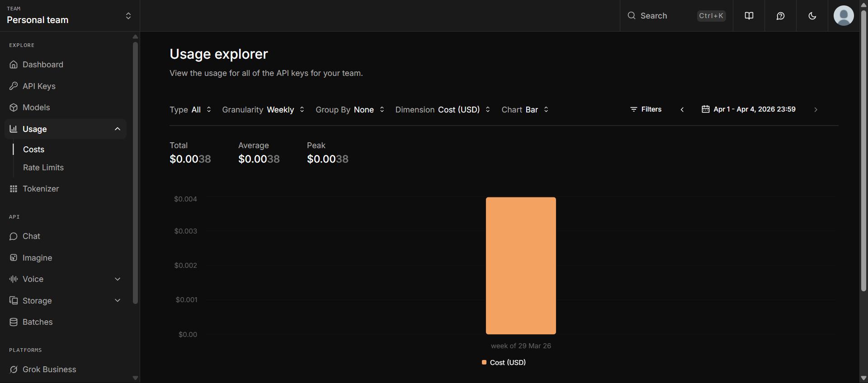Click the Imagine image icon
This screenshot has height=383, width=868.
14,257
